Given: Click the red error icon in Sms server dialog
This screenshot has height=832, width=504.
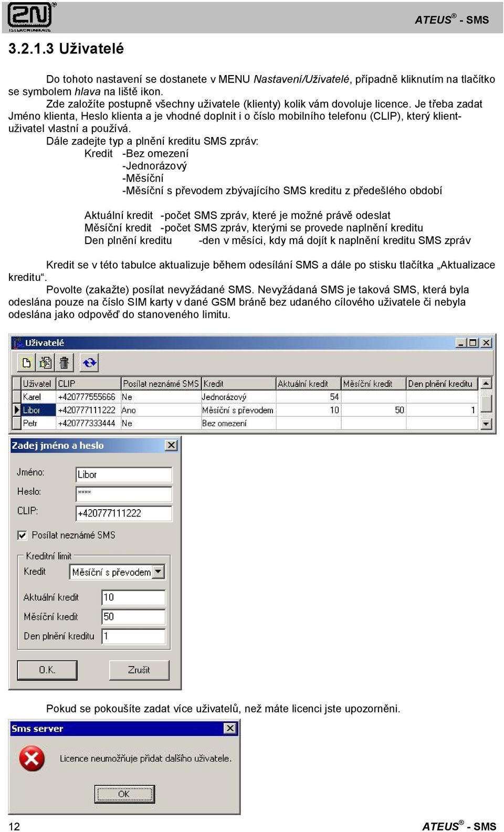Looking at the screenshot, I should [32, 759].
